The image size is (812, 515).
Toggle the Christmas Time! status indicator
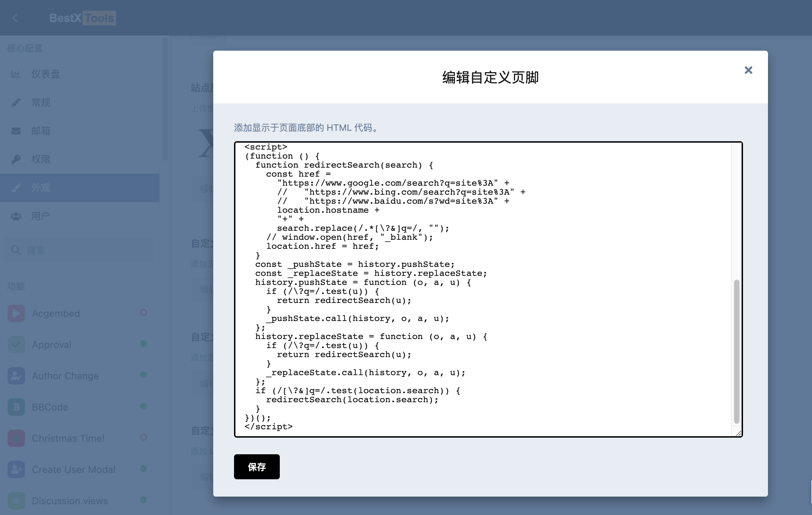[143, 437]
